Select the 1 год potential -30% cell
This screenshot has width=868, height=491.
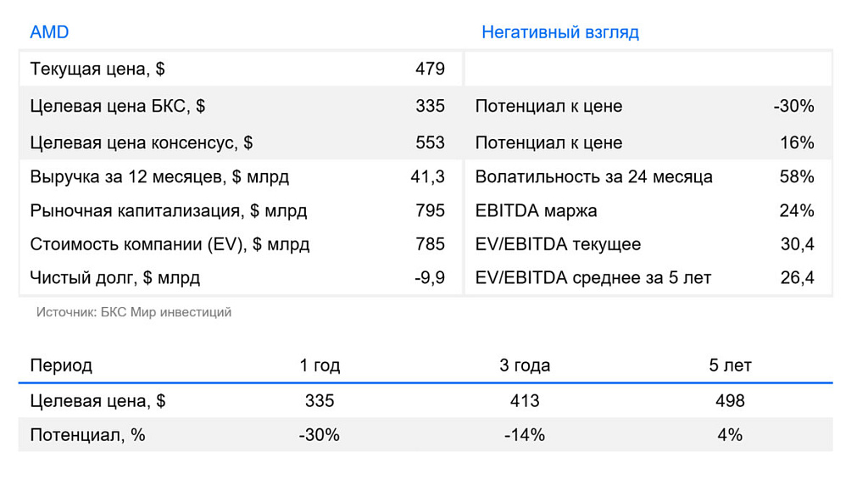[x=320, y=435]
